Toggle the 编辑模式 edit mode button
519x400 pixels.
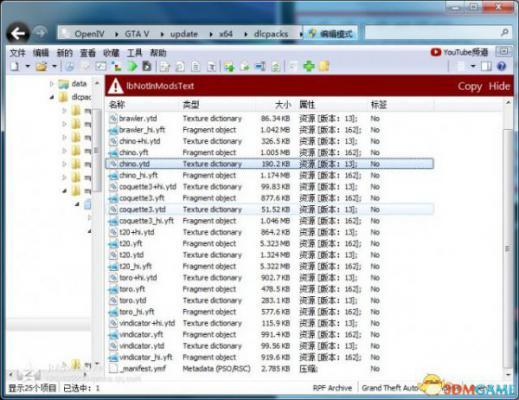[331, 34]
